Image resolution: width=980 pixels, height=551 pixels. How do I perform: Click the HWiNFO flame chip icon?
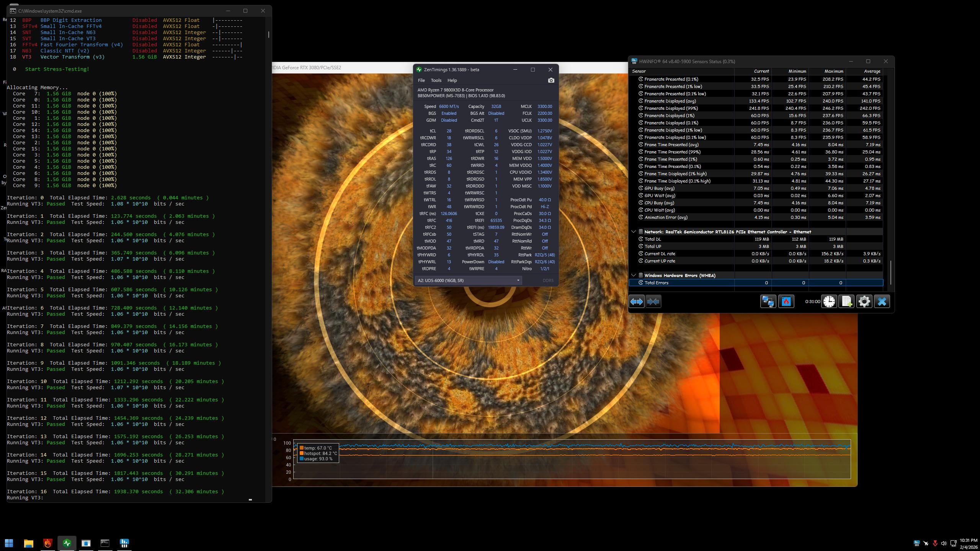[x=786, y=302]
